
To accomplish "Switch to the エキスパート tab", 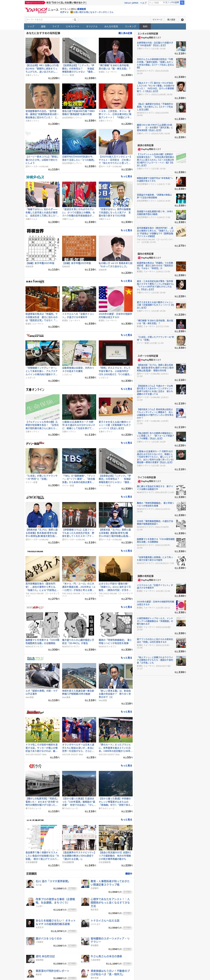I will [72, 27].
